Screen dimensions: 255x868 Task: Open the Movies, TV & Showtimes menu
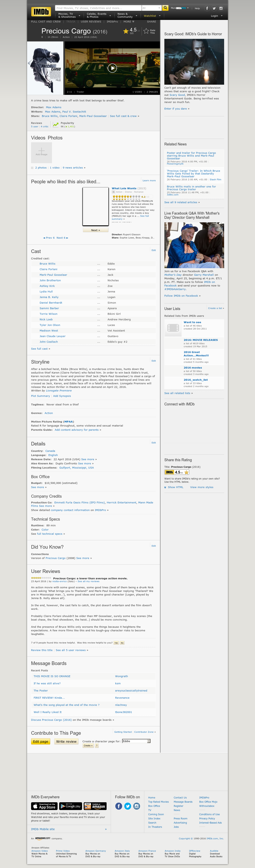(x=69, y=16)
